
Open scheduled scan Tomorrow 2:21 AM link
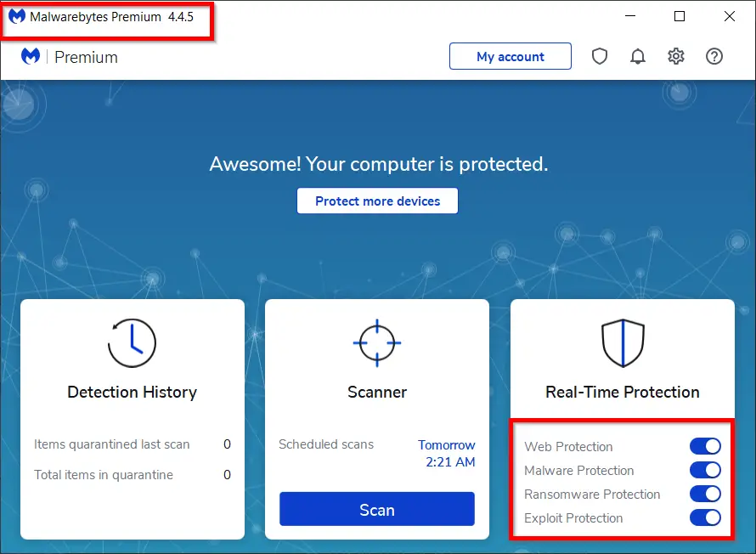point(447,453)
